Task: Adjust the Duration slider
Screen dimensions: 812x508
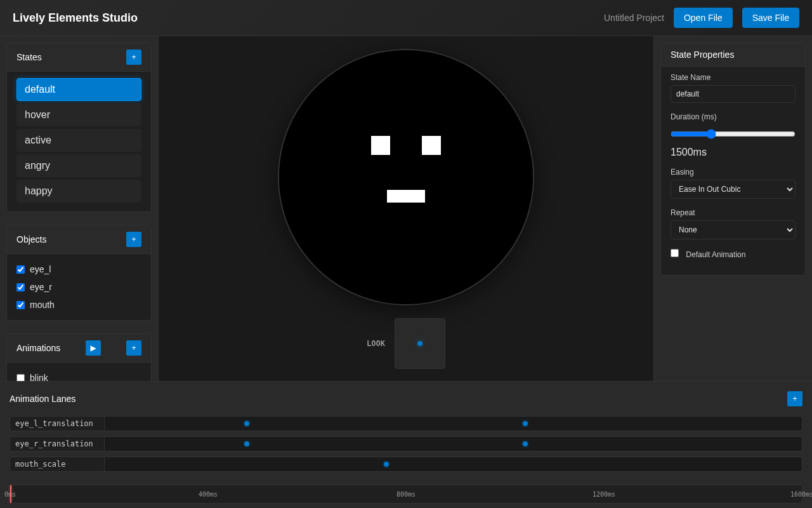Action: 711,134
